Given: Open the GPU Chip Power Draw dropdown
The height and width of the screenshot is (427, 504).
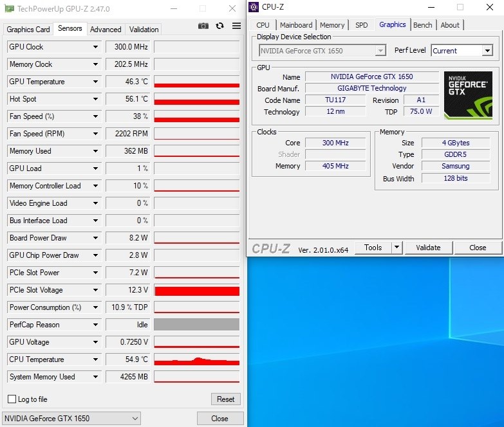Looking at the screenshot, I should tap(95, 255).
